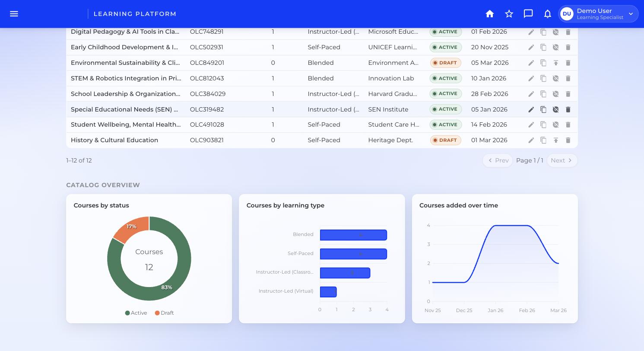Open the History & Cultural Education course name
The image size is (644, 351).
pyautogui.click(x=114, y=140)
